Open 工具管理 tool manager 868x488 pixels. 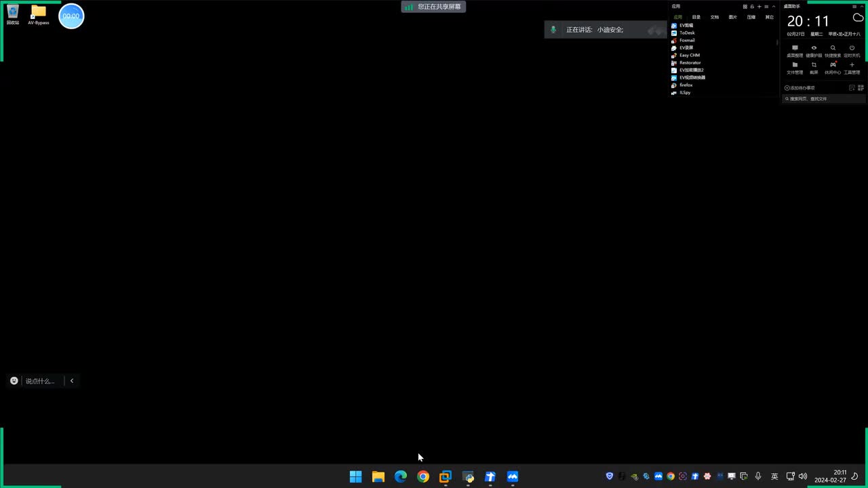coord(852,68)
